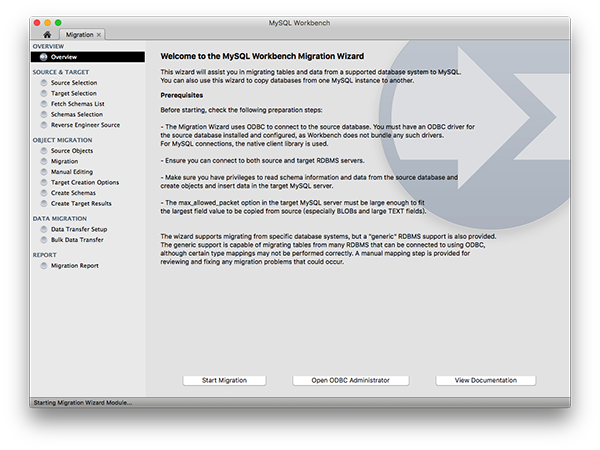Open Fetch Schemas List step
This screenshot has height=450, width=600.
click(78, 104)
